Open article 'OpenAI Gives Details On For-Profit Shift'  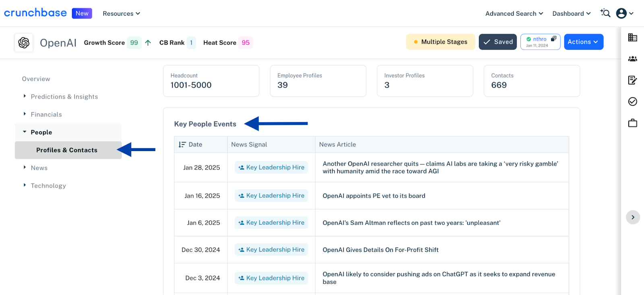tap(381, 250)
